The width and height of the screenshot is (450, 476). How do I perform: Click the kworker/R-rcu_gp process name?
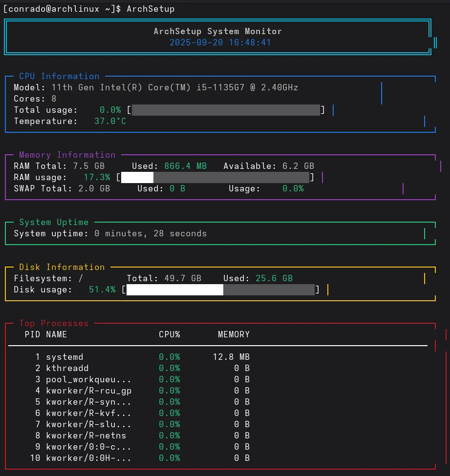(x=88, y=391)
